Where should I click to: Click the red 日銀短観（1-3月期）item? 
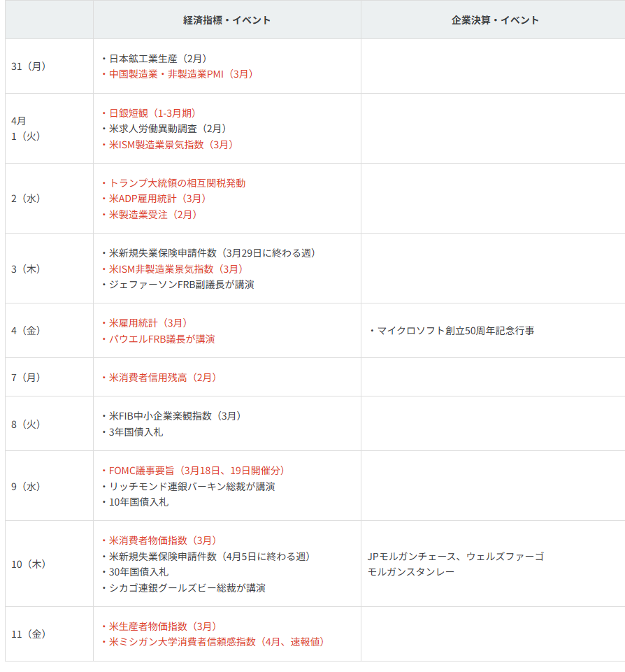pos(152,113)
